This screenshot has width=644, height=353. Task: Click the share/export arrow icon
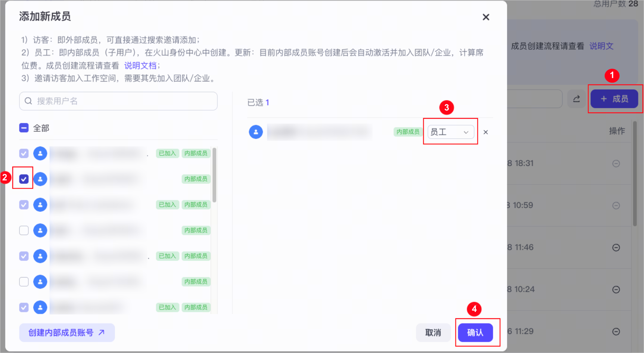pos(576,99)
